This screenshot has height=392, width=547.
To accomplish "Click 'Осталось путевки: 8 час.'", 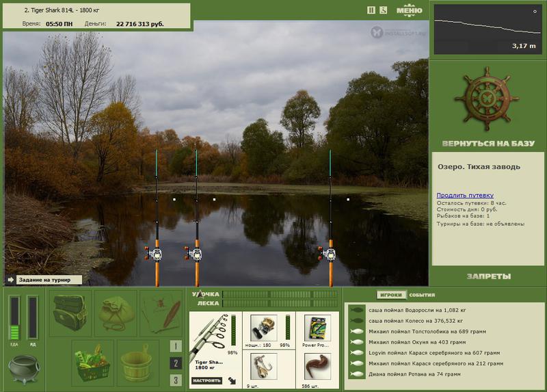I will (471, 202).
